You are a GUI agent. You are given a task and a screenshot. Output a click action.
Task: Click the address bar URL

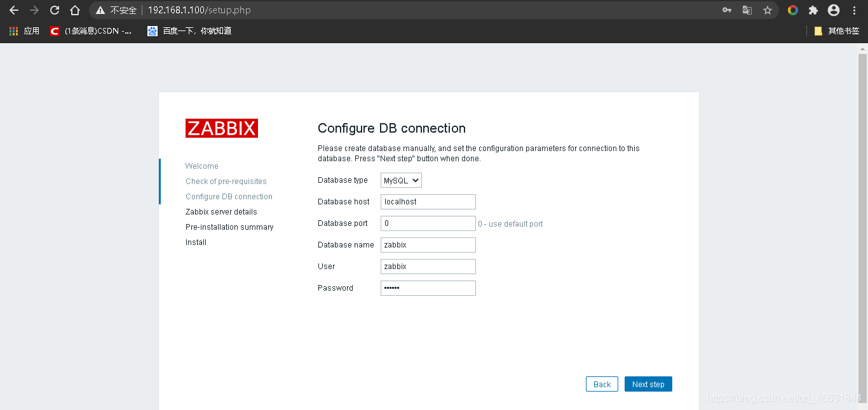200,10
